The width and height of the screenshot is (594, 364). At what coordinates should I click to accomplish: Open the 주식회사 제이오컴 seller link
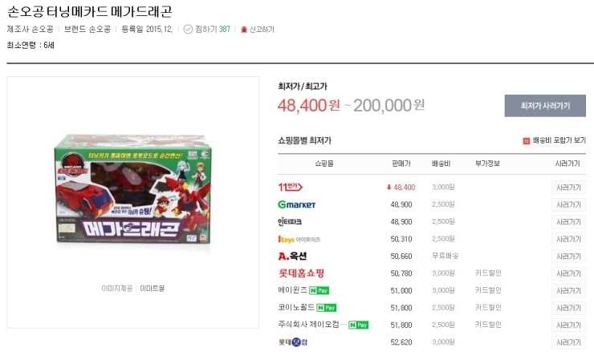312,324
